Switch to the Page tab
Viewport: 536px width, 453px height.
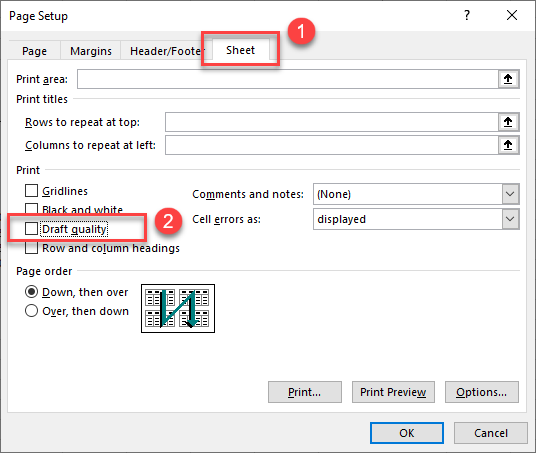[x=35, y=51]
